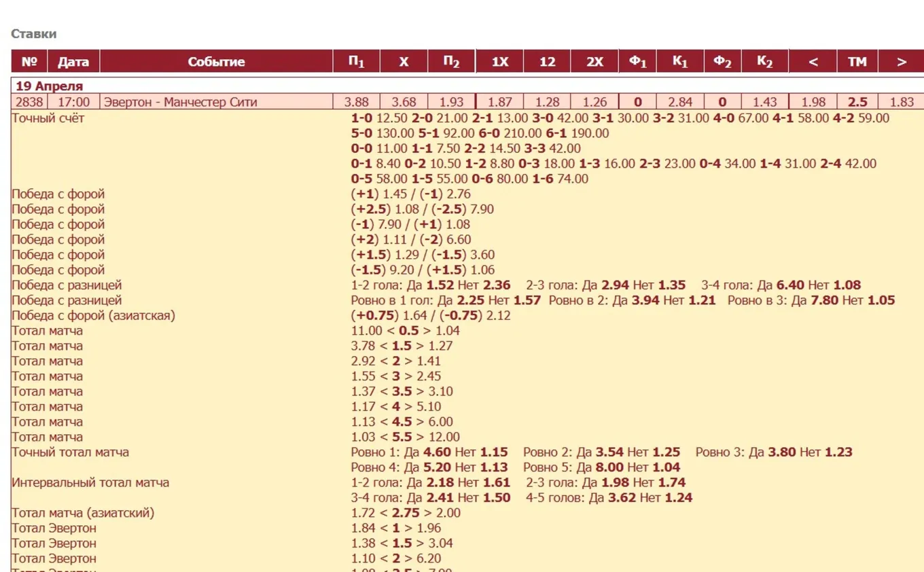The width and height of the screenshot is (924, 572).
Task: Click the 'Точный тотал матча' label
Action: (x=70, y=452)
